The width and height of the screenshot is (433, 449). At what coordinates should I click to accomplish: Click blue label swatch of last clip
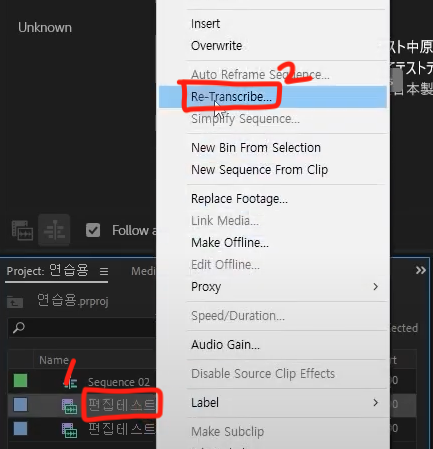coord(20,428)
